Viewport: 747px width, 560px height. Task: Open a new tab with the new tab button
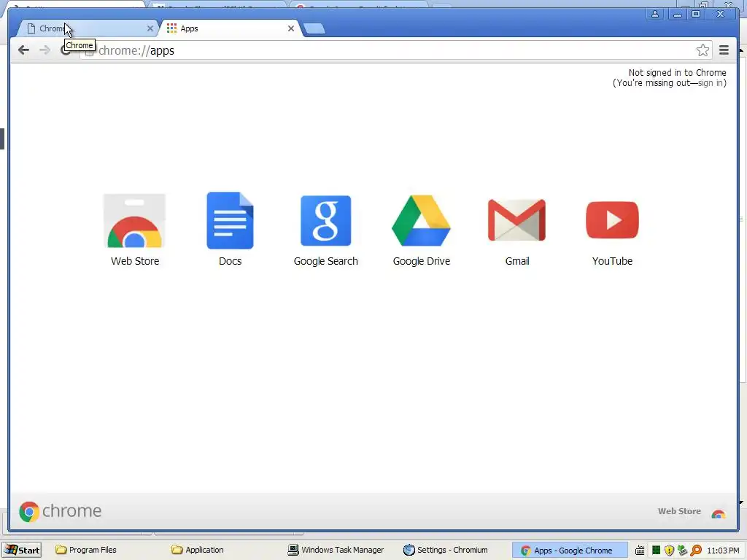pos(314,28)
